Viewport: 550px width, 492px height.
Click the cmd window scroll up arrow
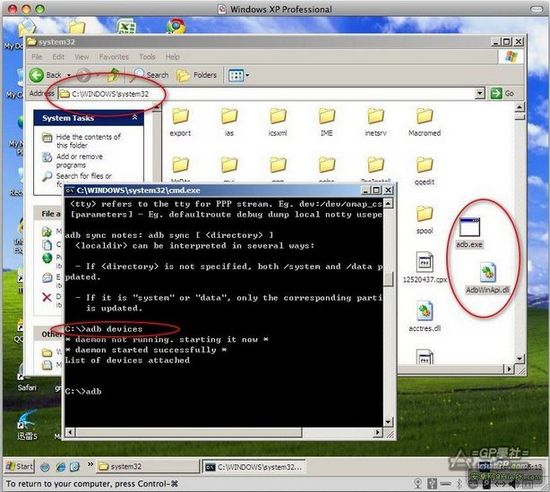point(388,204)
